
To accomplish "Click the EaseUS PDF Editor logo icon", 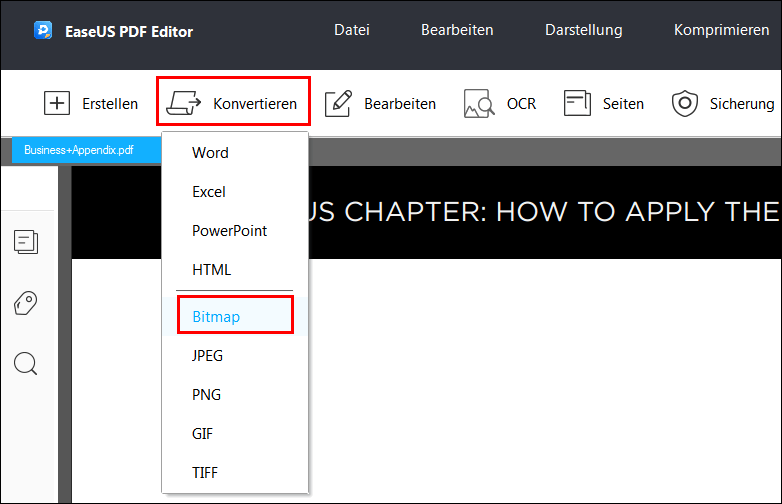I will tap(43, 31).
